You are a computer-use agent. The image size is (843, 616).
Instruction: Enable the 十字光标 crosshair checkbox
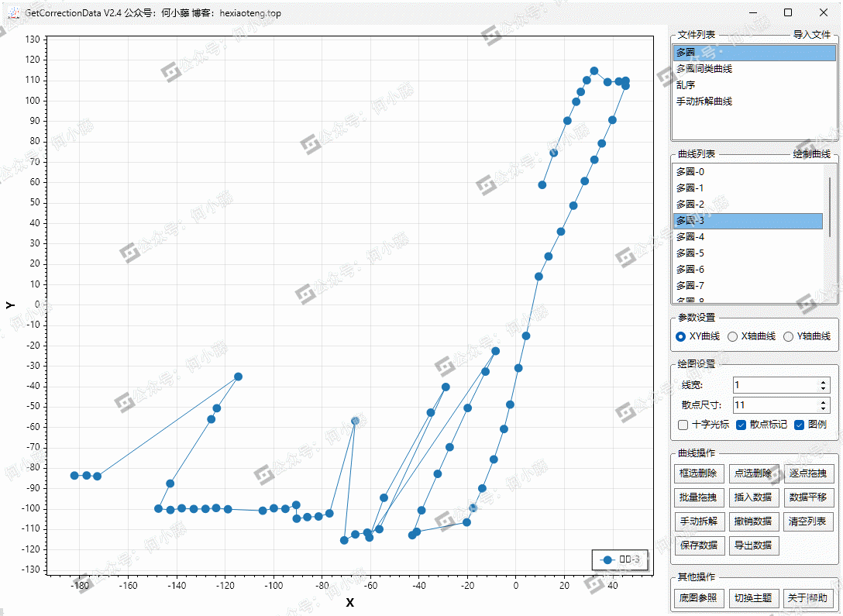click(x=683, y=425)
